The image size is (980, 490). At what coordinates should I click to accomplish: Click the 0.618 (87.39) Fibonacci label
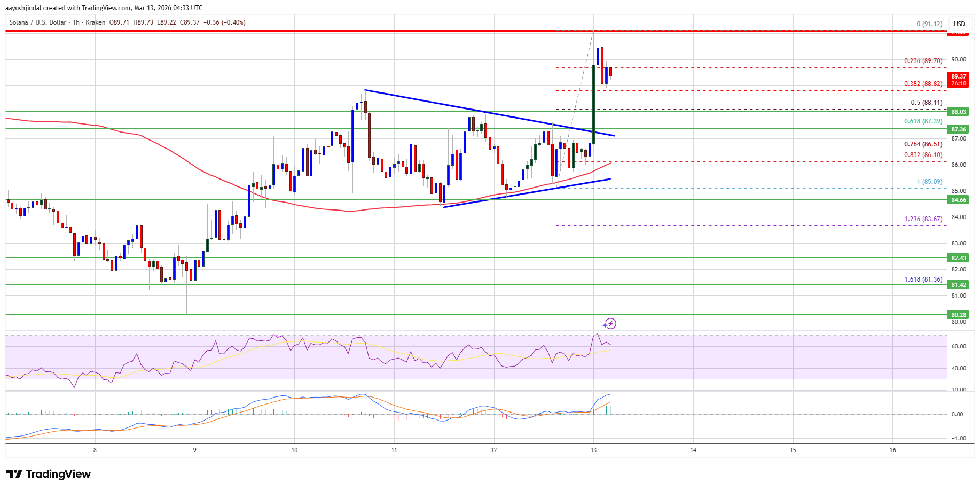pyautogui.click(x=923, y=121)
